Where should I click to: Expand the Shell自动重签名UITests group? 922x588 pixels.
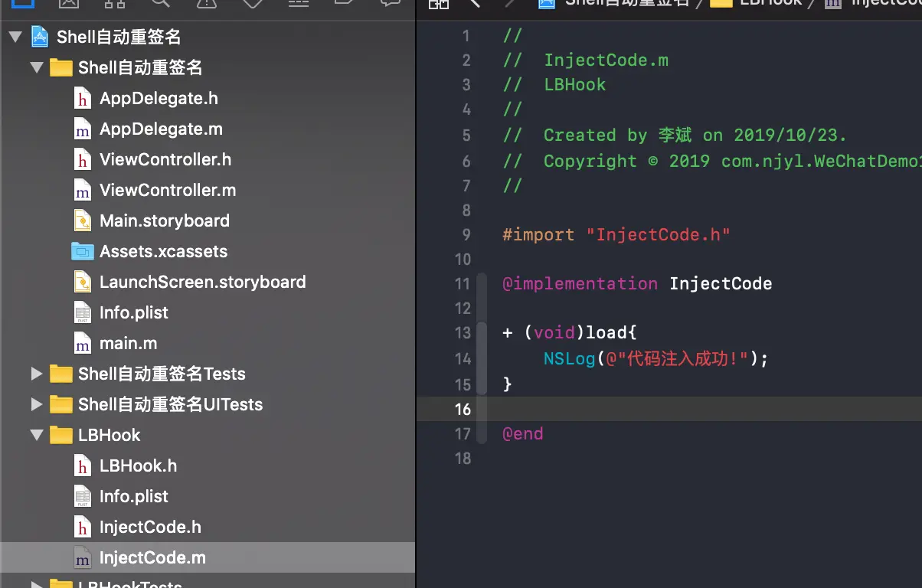pos(36,404)
